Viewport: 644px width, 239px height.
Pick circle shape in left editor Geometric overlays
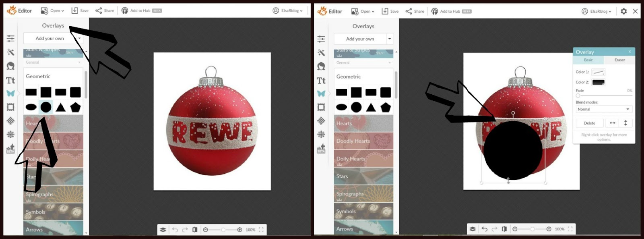point(46,107)
